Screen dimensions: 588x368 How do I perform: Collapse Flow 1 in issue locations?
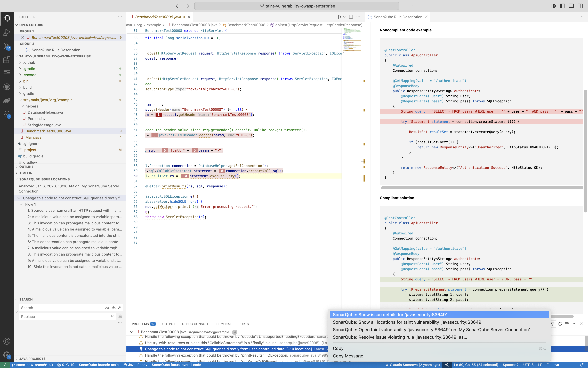(x=21, y=204)
